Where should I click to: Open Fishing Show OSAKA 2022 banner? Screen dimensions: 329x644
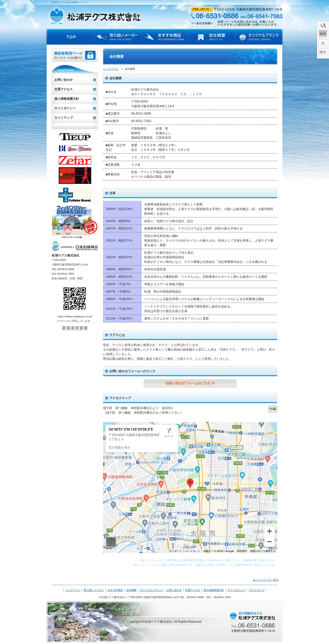[x=75, y=222]
